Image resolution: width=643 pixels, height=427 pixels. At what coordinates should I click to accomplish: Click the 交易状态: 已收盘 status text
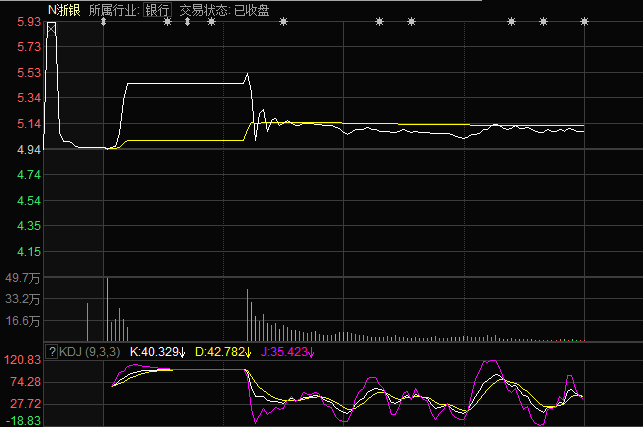(x=225, y=10)
